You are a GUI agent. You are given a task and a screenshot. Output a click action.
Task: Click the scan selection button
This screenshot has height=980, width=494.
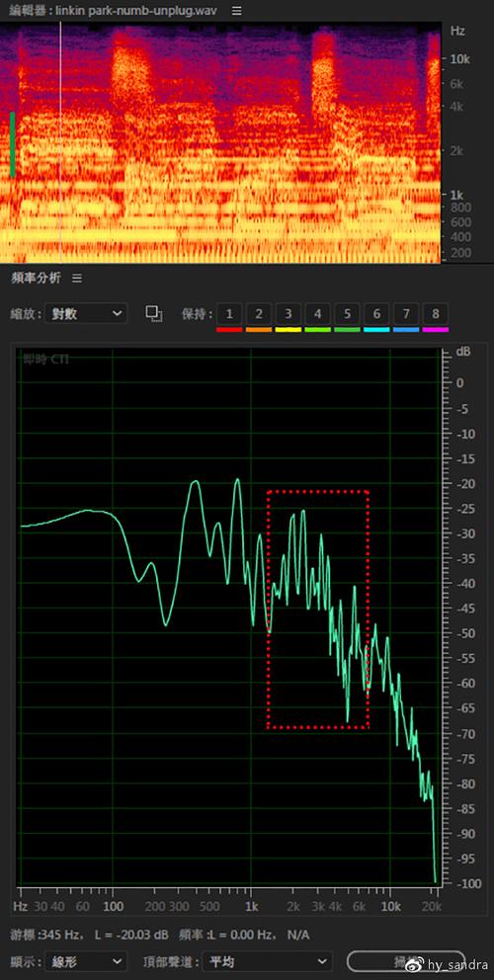tap(406, 961)
